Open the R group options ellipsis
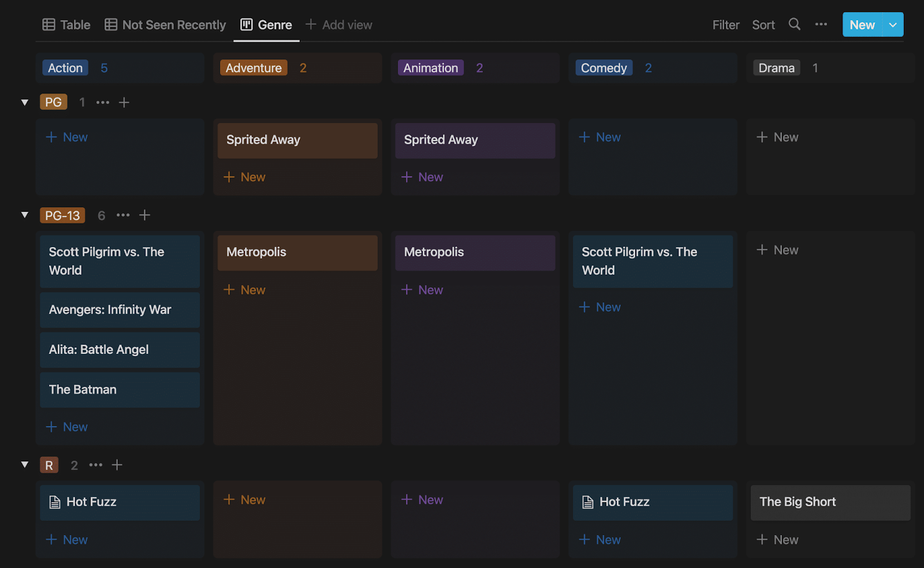This screenshot has height=568, width=924. 96,465
